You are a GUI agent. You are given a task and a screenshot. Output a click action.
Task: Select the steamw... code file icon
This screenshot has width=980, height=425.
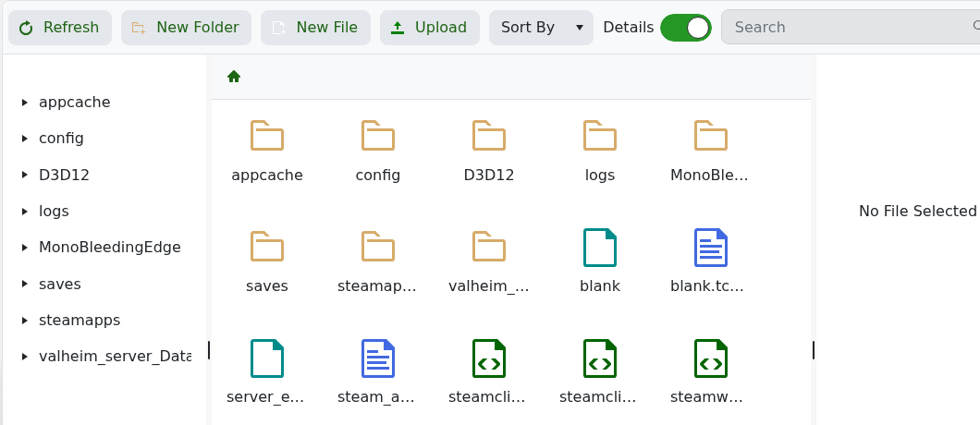[x=711, y=358]
